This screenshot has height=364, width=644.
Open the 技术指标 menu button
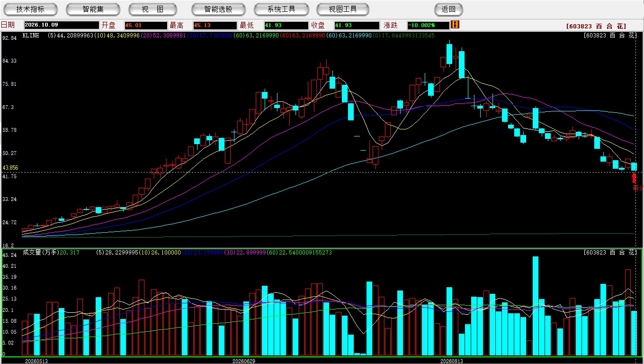click(30, 9)
